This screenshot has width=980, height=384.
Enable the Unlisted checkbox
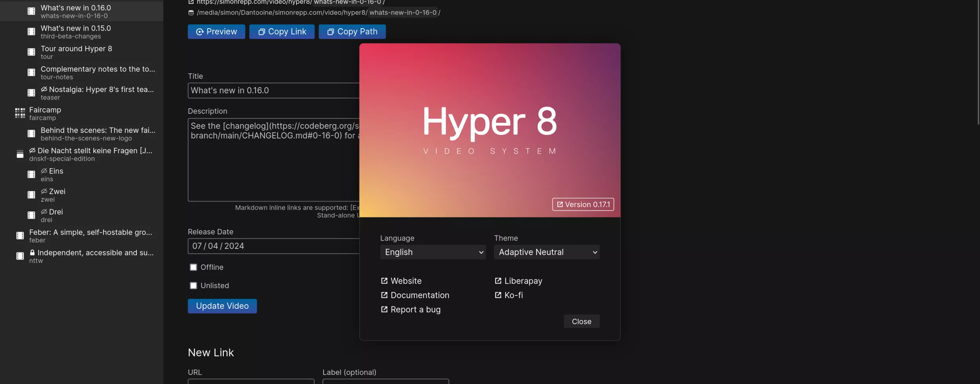[194, 285]
